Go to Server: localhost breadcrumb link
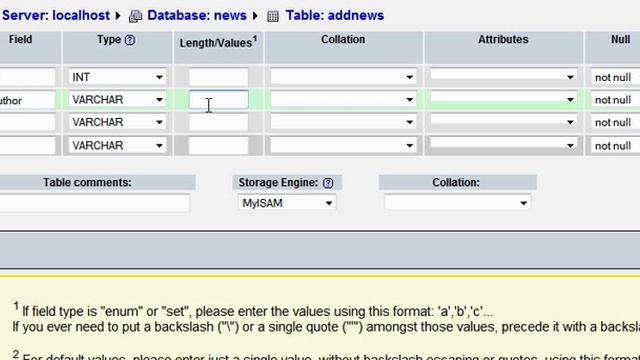 56,16
